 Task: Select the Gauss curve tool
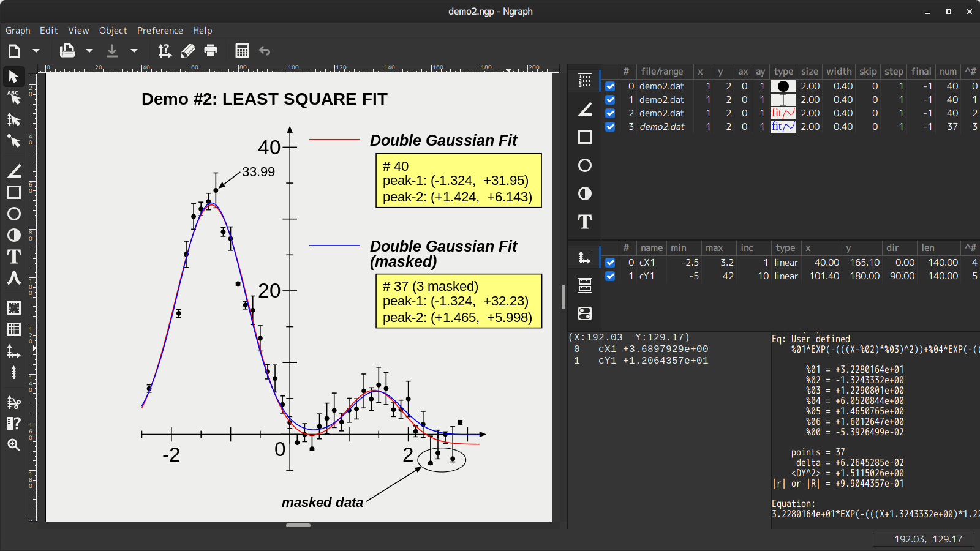(x=13, y=278)
